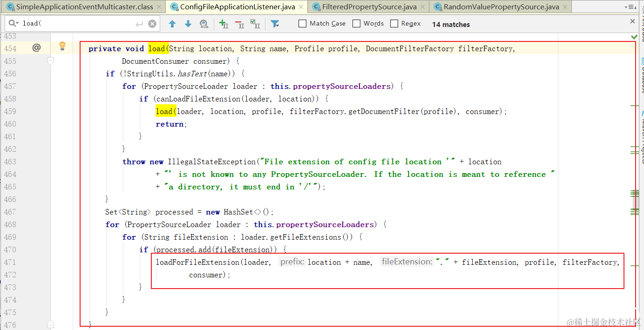Close ConfigFileApplicationListener.java tab
644x330 pixels.
tap(300, 7)
